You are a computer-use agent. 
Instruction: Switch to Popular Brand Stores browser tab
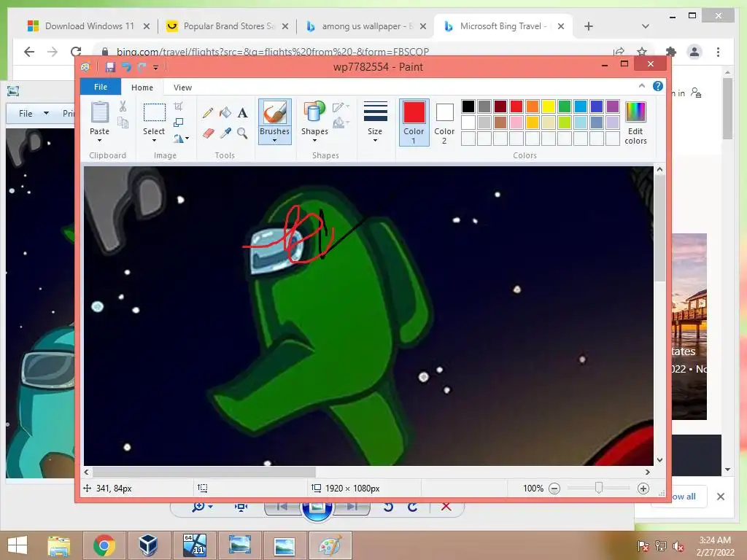coord(228,26)
